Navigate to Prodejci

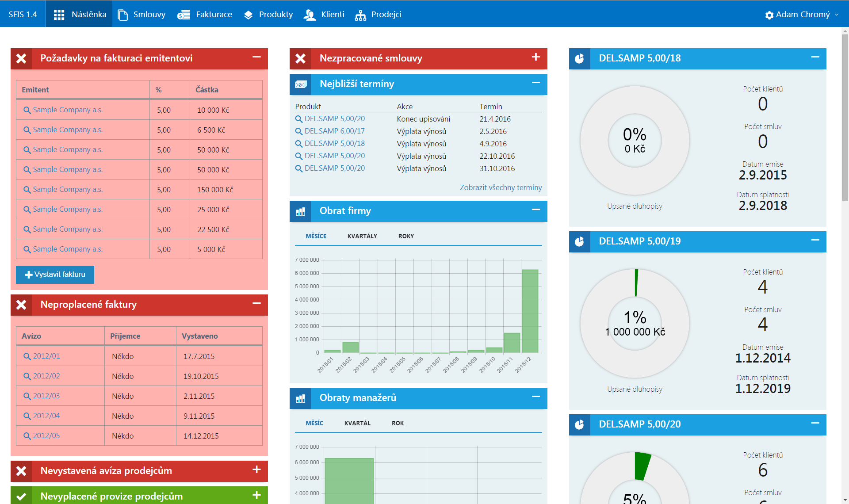pyautogui.click(x=378, y=14)
